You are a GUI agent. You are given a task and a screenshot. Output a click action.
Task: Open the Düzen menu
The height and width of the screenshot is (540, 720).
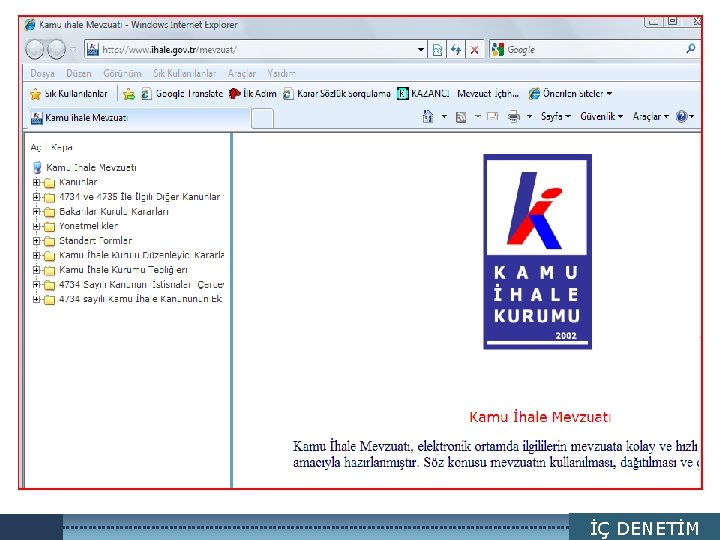(79, 73)
